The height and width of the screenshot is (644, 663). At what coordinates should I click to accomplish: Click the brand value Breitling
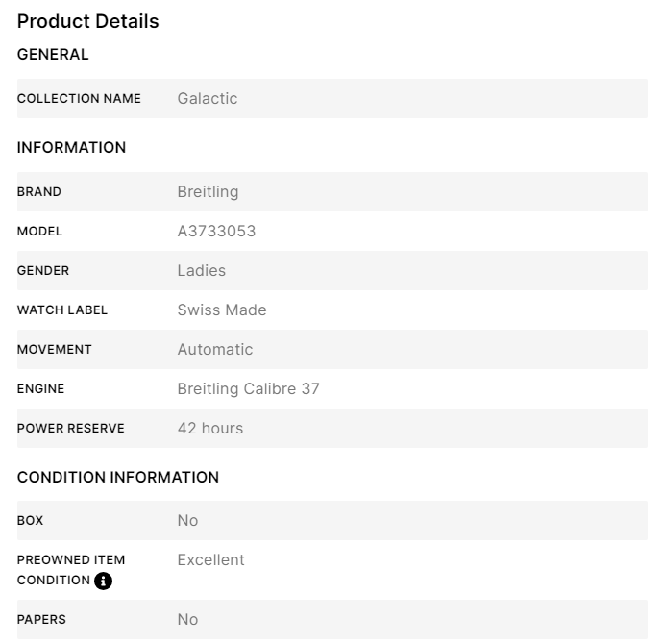point(208,191)
